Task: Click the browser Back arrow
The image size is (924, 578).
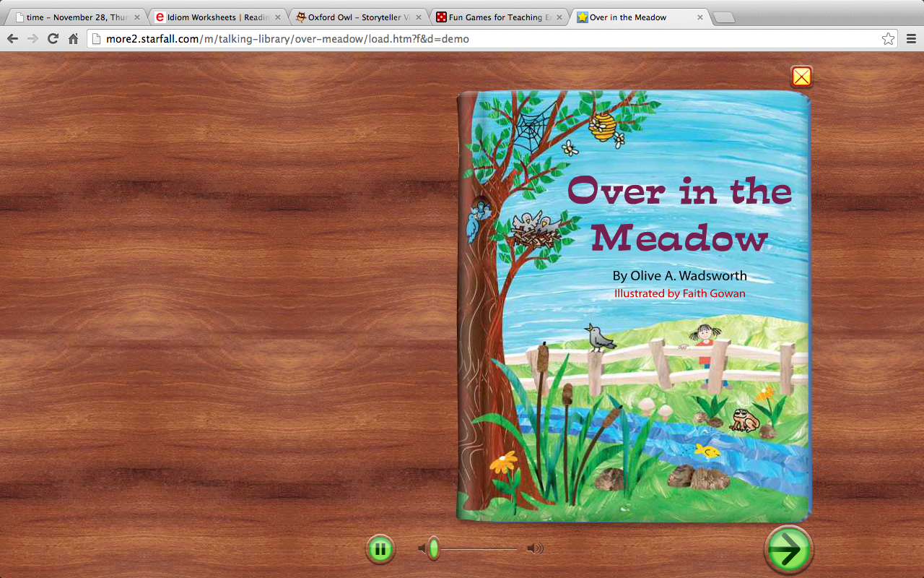Action: coord(12,39)
